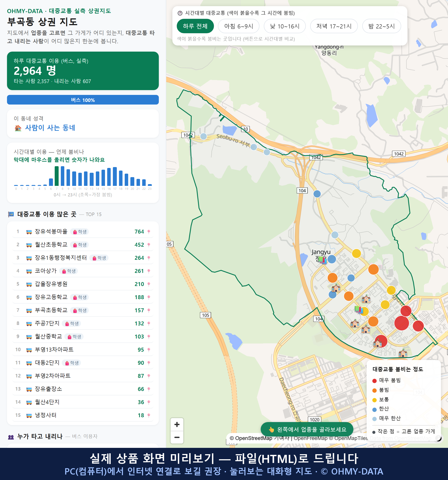This screenshot has height=480, width=448.
Task: Click the pin icon for 코아상가
Action: click(149, 271)
